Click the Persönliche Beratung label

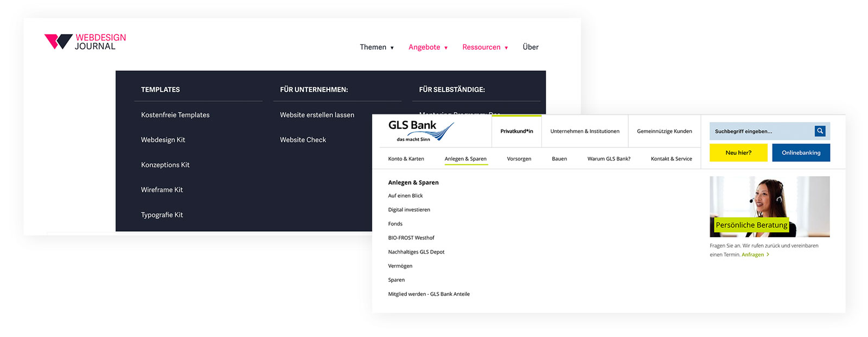(751, 225)
